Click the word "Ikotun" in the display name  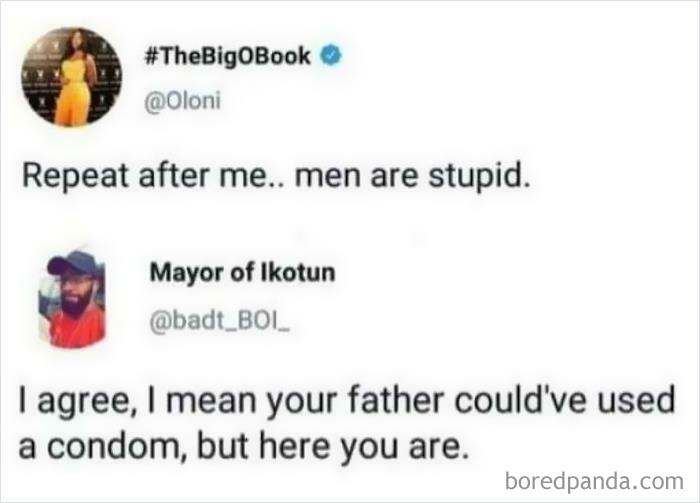coord(297,272)
